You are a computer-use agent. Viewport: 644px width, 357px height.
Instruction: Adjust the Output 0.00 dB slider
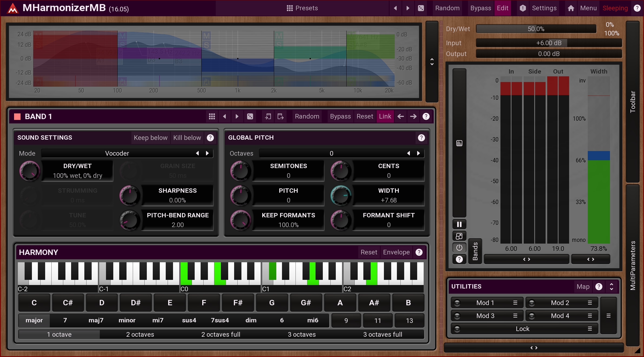[x=549, y=54]
